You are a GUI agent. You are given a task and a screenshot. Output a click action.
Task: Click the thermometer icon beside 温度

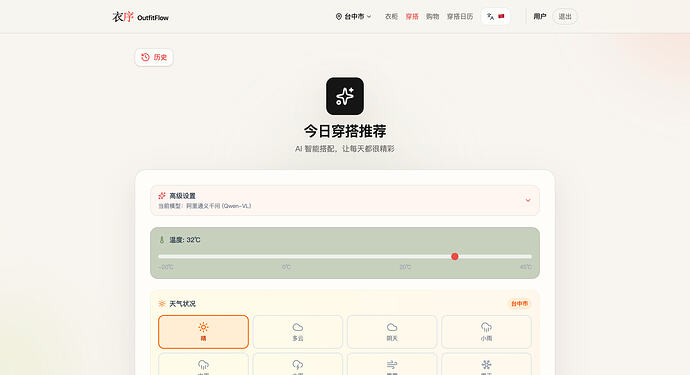(x=162, y=240)
